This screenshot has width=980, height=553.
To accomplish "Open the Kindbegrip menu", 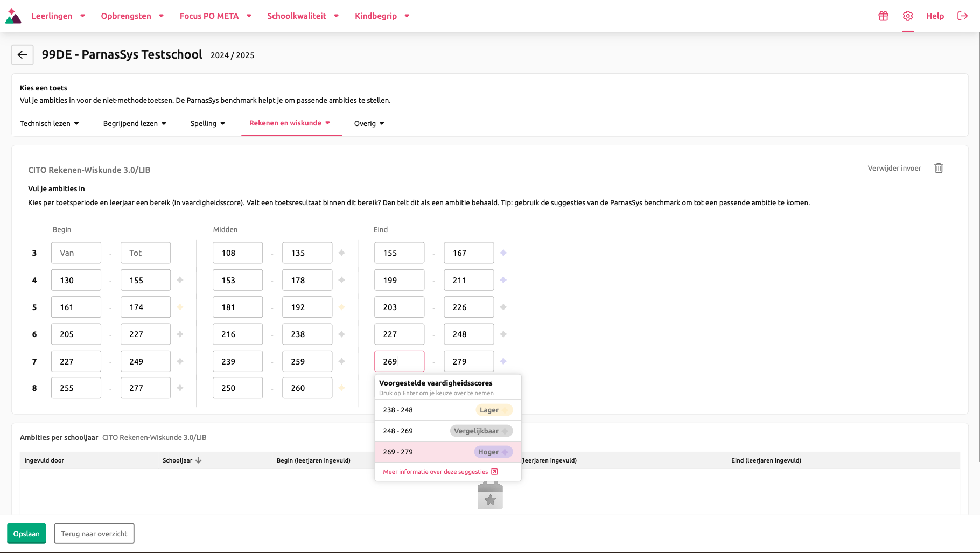I will coord(382,16).
